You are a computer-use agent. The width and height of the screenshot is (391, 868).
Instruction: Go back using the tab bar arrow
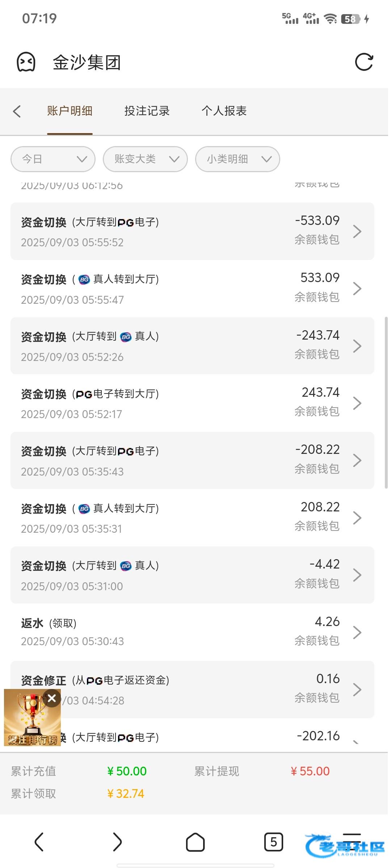pyautogui.click(x=17, y=111)
